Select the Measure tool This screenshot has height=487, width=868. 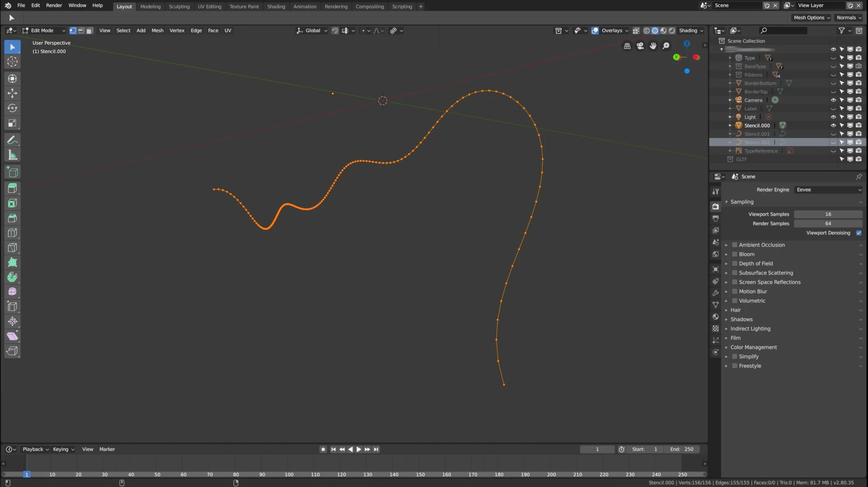click(12, 155)
